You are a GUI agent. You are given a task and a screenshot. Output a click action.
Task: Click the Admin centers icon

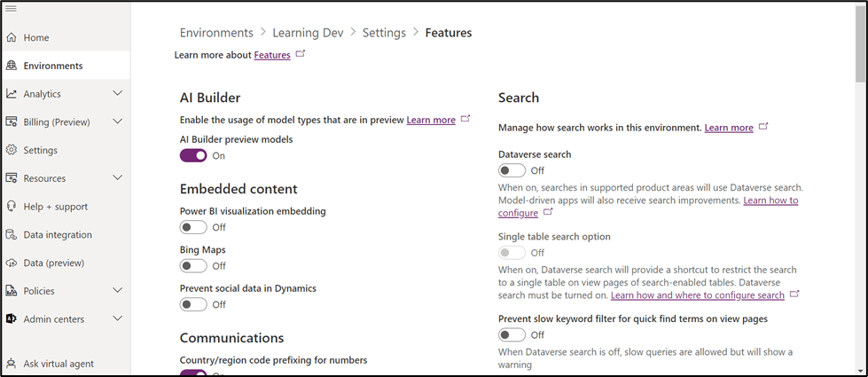tap(12, 319)
